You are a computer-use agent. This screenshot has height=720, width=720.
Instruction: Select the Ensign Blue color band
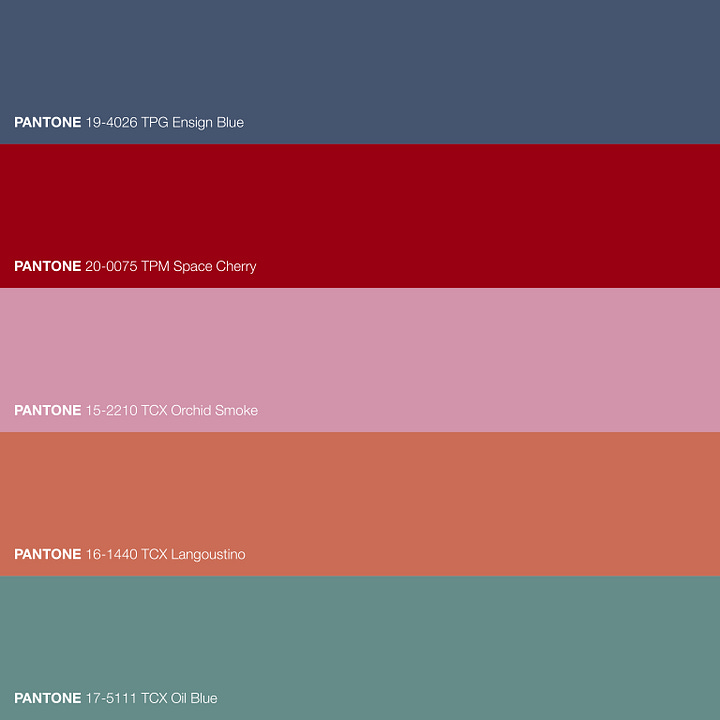coord(360,72)
